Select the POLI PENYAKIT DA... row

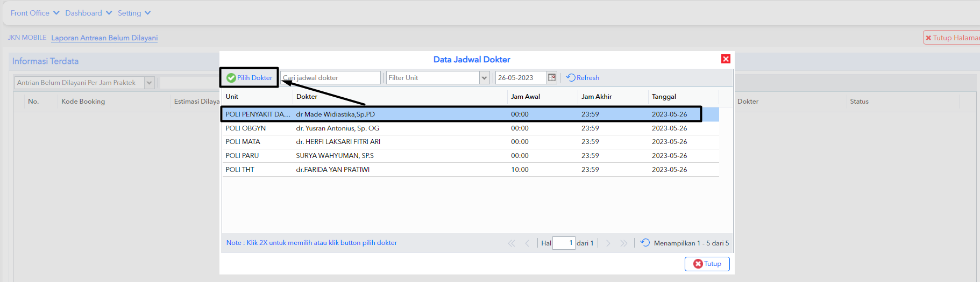[471, 114]
